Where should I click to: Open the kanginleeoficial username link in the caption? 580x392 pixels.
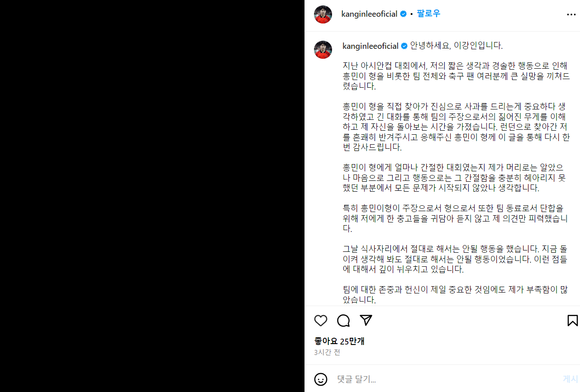click(371, 46)
